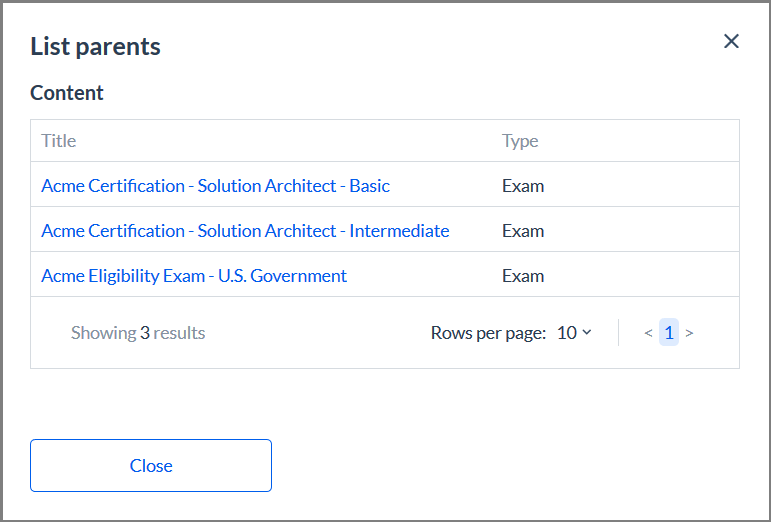Click the Title column header
771x522 pixels.
pos(59,141)
